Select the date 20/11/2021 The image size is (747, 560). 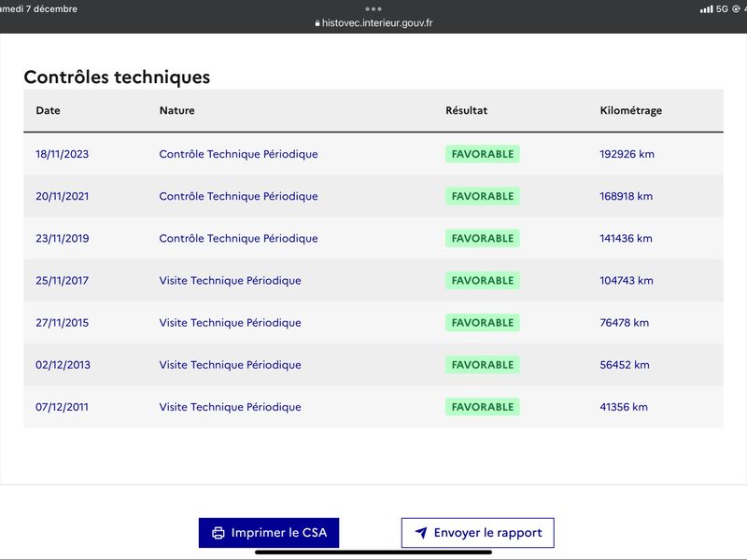click(62, 196)
